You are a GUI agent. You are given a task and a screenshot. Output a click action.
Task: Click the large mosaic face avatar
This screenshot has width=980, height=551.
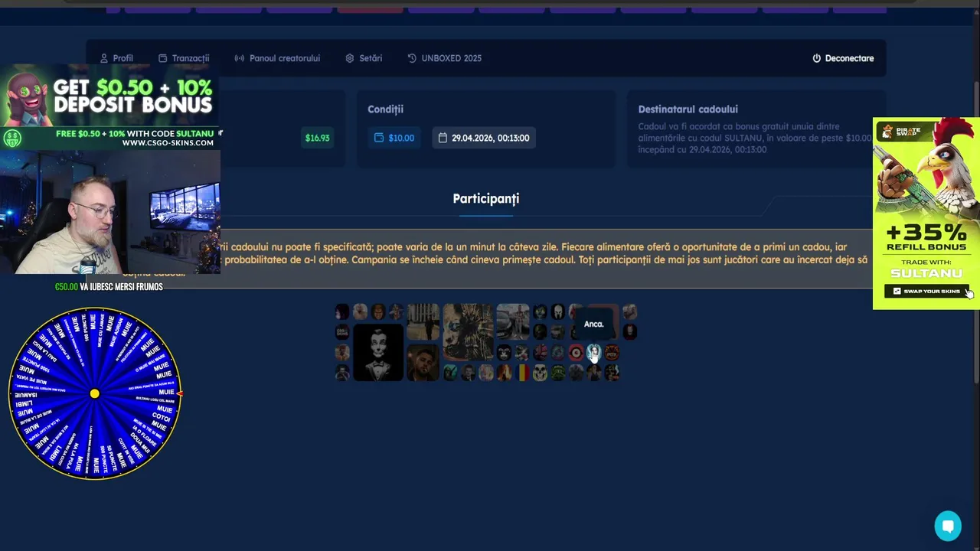468,332
